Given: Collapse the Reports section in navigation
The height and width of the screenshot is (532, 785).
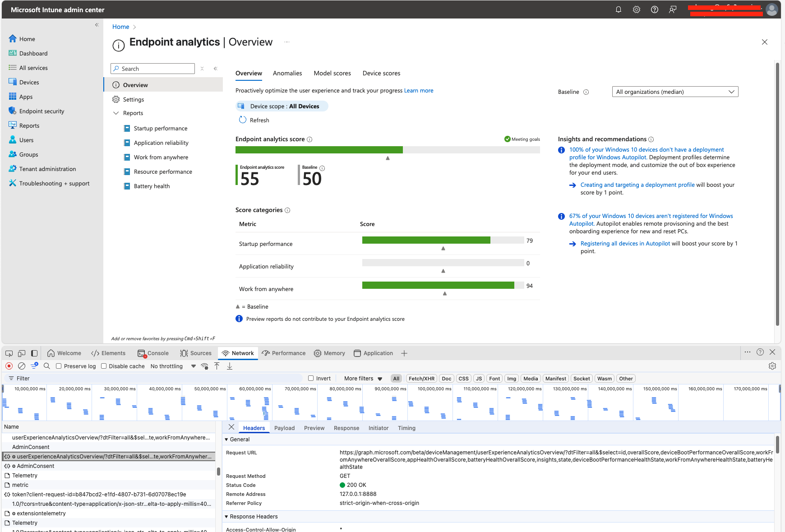Looking at the screenshot, I should click(116, 113).
